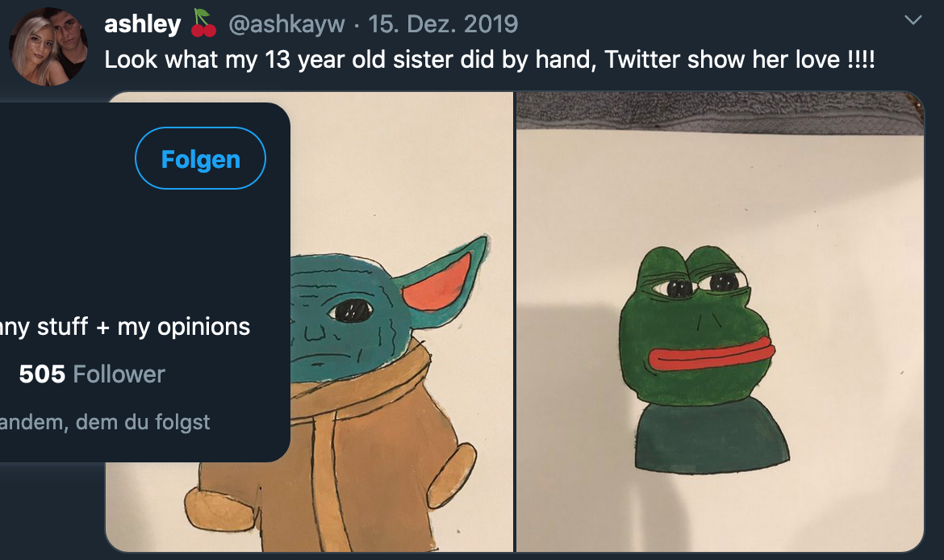This screenshot has height=560, width=944.
Task: Click the 'my opinions' bio text
Action: tap(184, 327)
